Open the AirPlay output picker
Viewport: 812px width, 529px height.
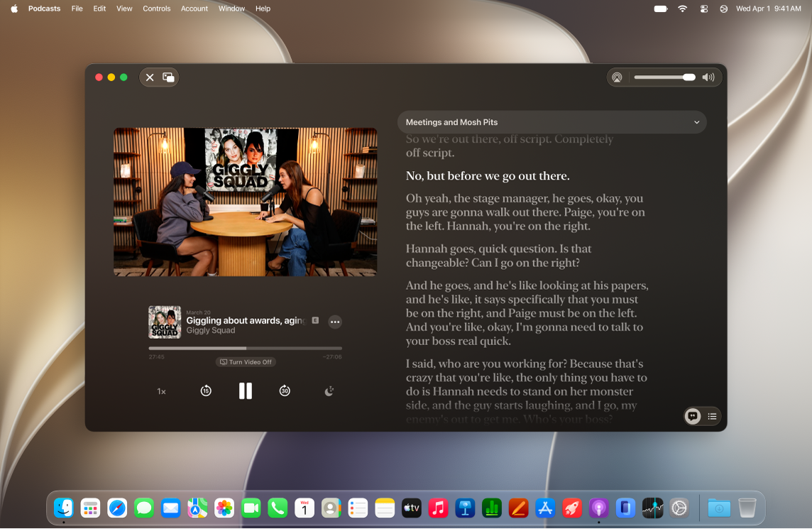click(x=617, y=77)
